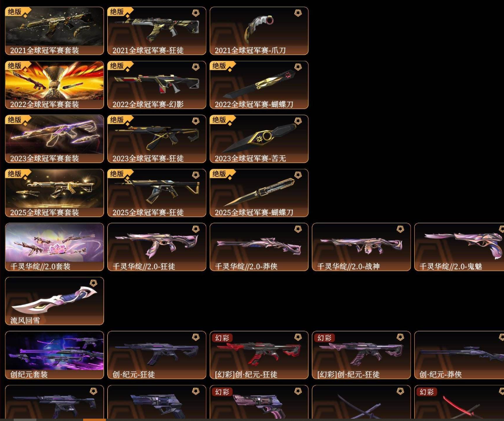
Task: Select the 创纪元套装 bundle thumbnail
Action: (x=54, y=355)
